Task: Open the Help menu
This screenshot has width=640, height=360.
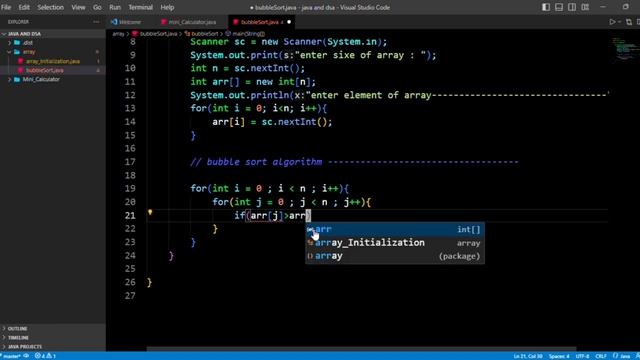Action: (167, 7)
